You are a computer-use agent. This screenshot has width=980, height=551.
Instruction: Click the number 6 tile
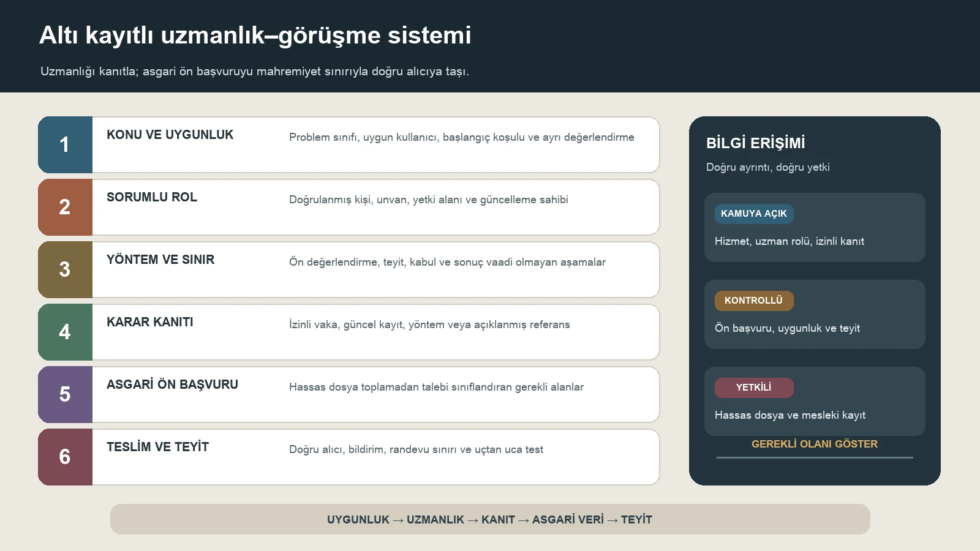pos(65,457)
